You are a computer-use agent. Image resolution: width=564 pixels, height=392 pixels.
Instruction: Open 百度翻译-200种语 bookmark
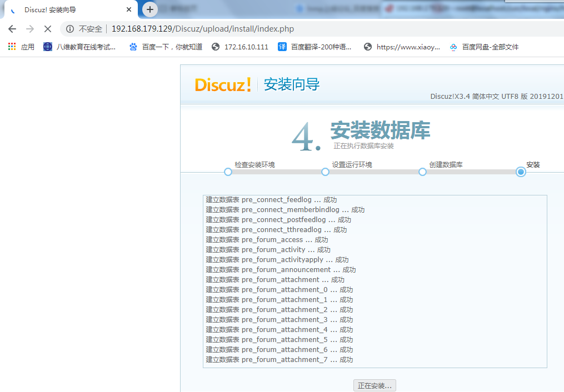click(315, 47)
